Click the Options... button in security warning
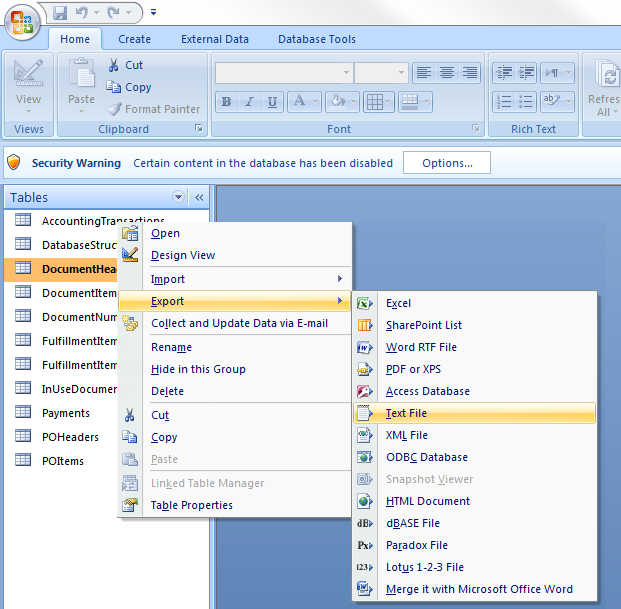 click(x=446, y=163)
